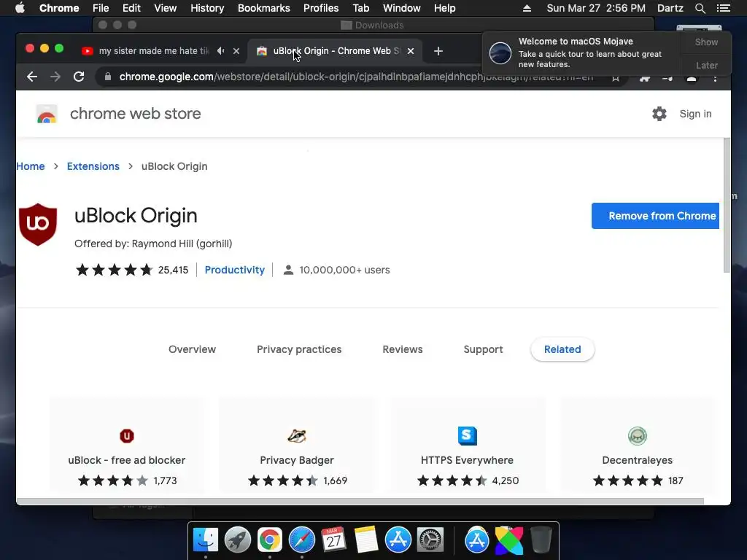This screenshot has width=747, height=560.
Task: Click the Sign in link
Action: (x=695, y=114)
